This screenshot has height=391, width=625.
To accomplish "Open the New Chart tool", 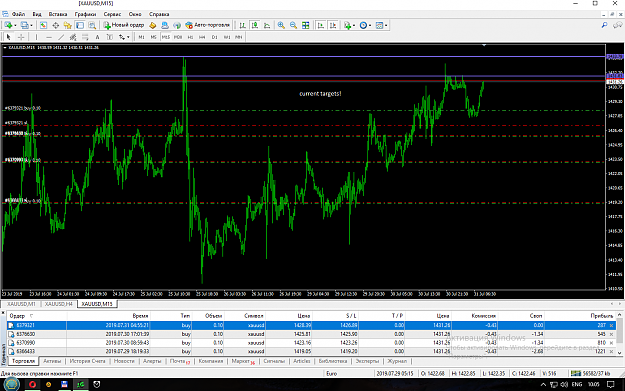I will click(x=8, y=25).
